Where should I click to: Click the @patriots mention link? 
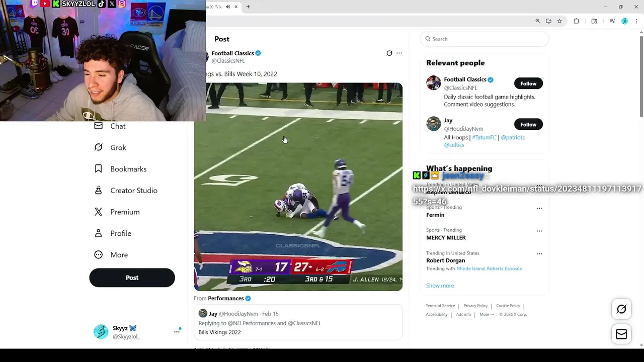(x=513, y=137)
